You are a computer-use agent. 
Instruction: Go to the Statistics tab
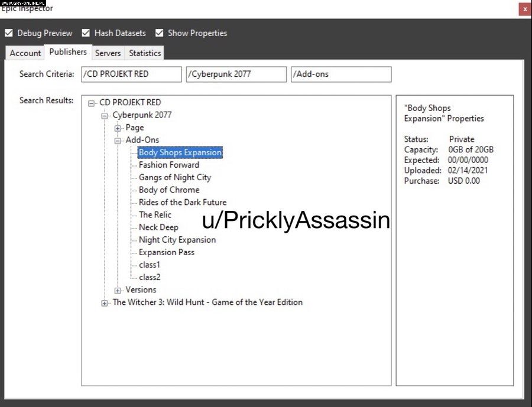(145, 53)
